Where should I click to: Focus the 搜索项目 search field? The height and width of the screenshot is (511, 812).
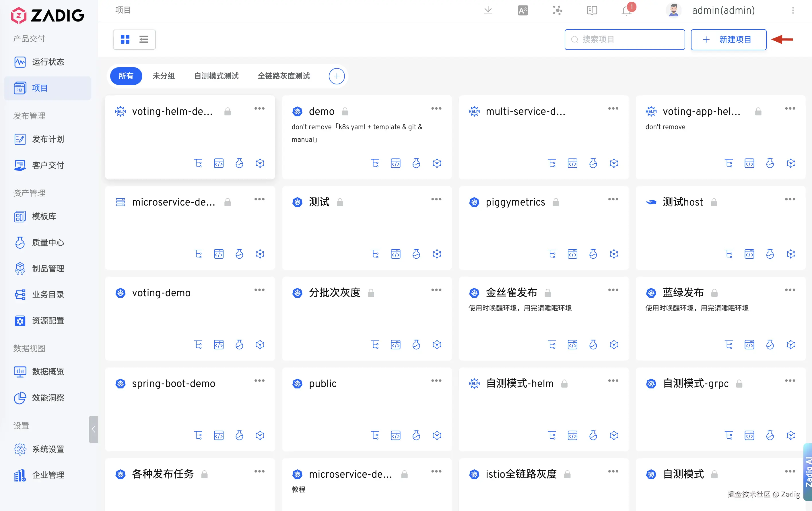click(625, 39)
